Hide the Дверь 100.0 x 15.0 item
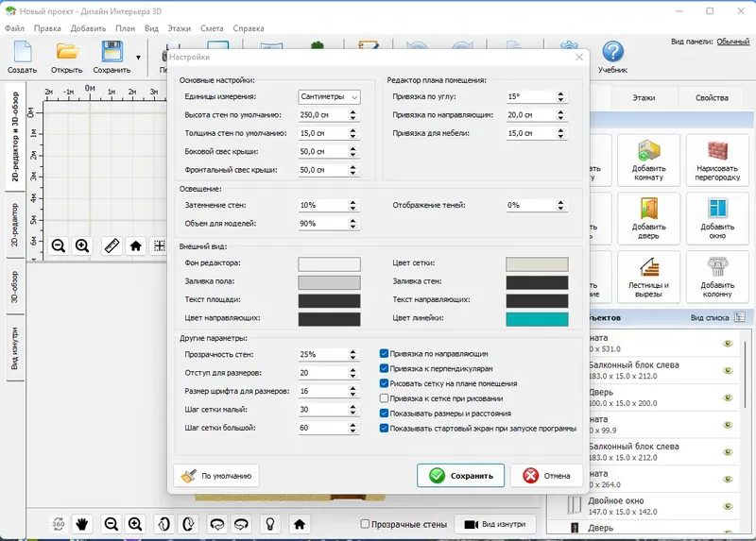The height and width of the screenshot is (541, 756). point(728,397)
